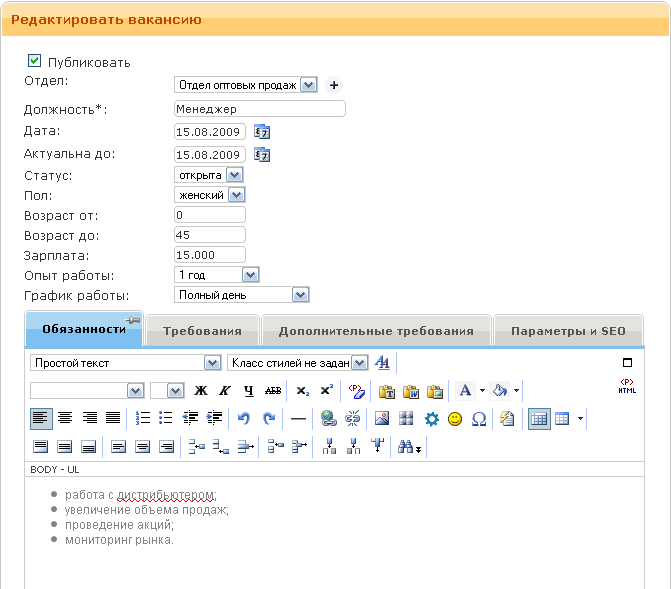Toggle bold formatting in editor toolbar

click(201, 391)
